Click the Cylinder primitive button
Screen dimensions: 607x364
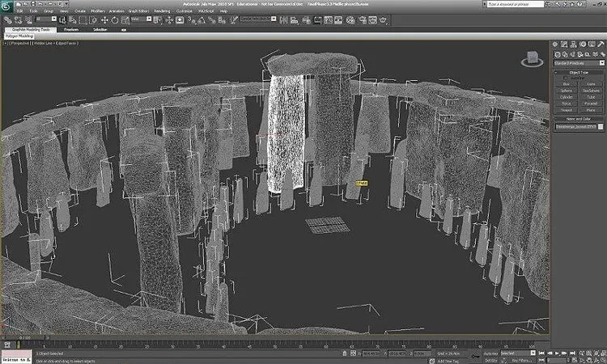click(x=567, y=96)
